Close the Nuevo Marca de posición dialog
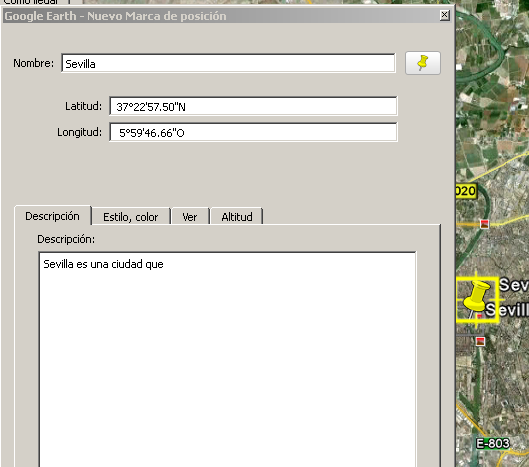Screen dimensions: 529x467 (445, 15)
